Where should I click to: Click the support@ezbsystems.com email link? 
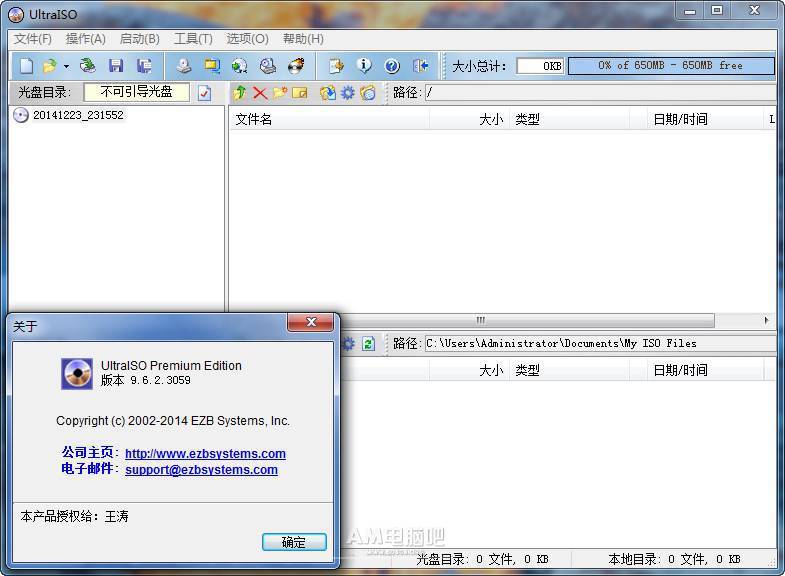click(201, 469)
